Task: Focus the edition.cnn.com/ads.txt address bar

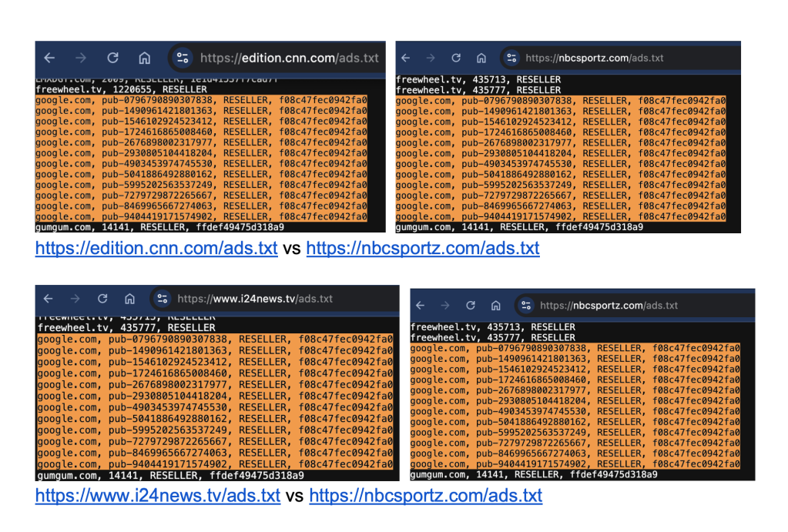Action: coord(289,58)
